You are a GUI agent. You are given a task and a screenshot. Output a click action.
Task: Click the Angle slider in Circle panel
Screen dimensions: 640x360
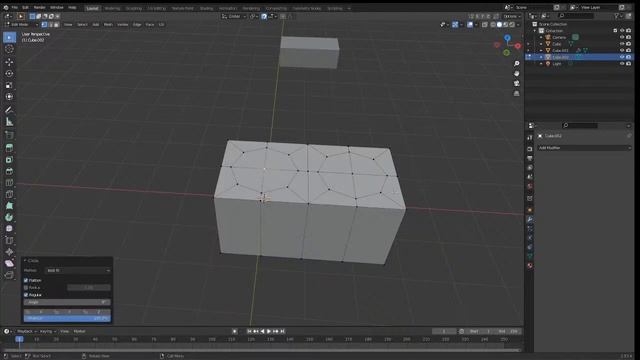click(67, 302)
